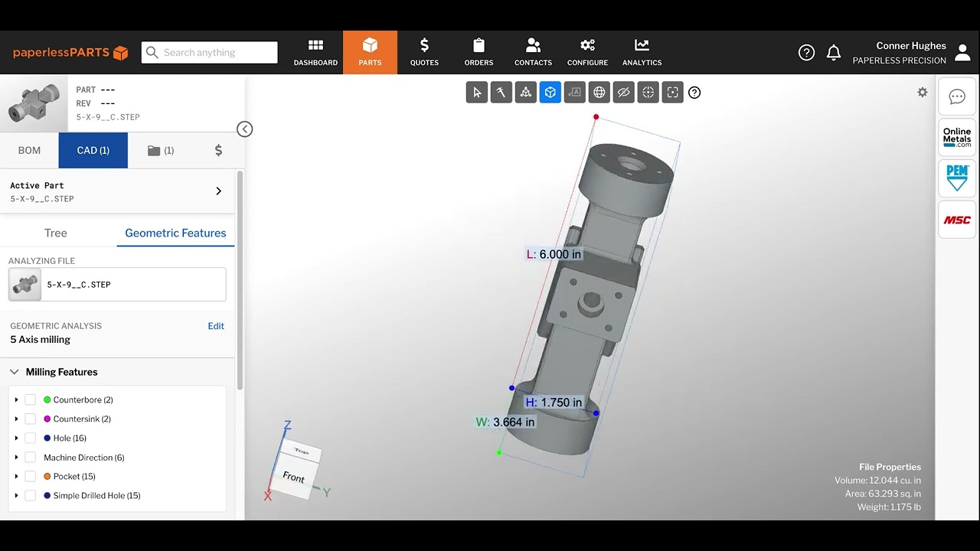Open the Quotes section from top navigation
980x551 pixels.
coord(424,51)
